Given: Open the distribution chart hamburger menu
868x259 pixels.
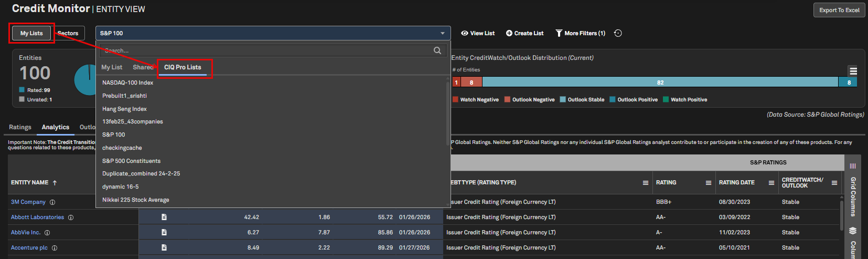Looking at the screenshot, I should (853, 71).
